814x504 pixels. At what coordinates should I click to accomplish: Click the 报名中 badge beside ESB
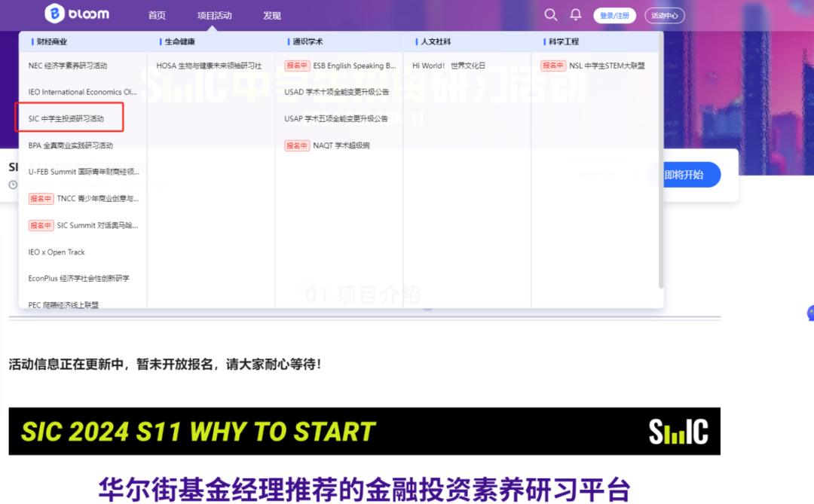coord(297,66)
